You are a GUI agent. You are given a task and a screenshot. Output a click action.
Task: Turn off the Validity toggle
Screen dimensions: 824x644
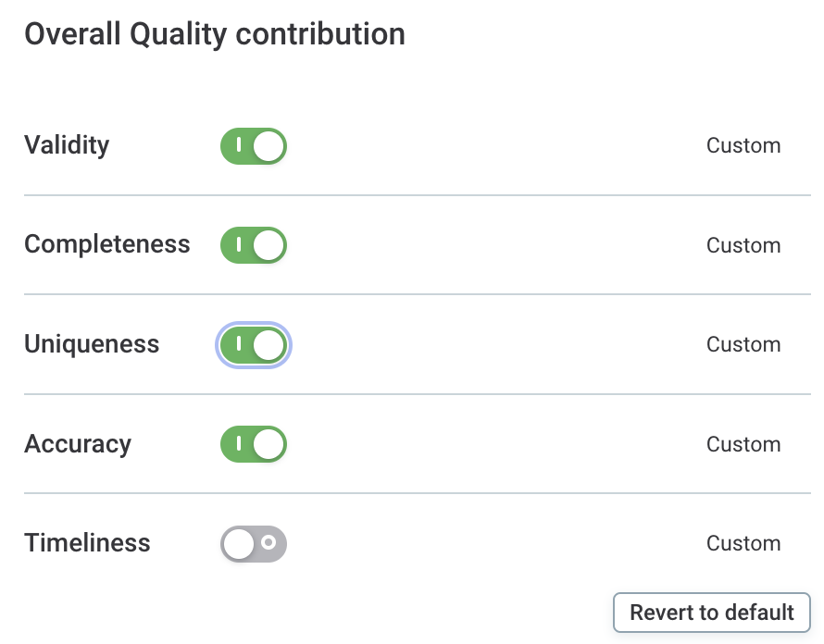coord(254,146)
